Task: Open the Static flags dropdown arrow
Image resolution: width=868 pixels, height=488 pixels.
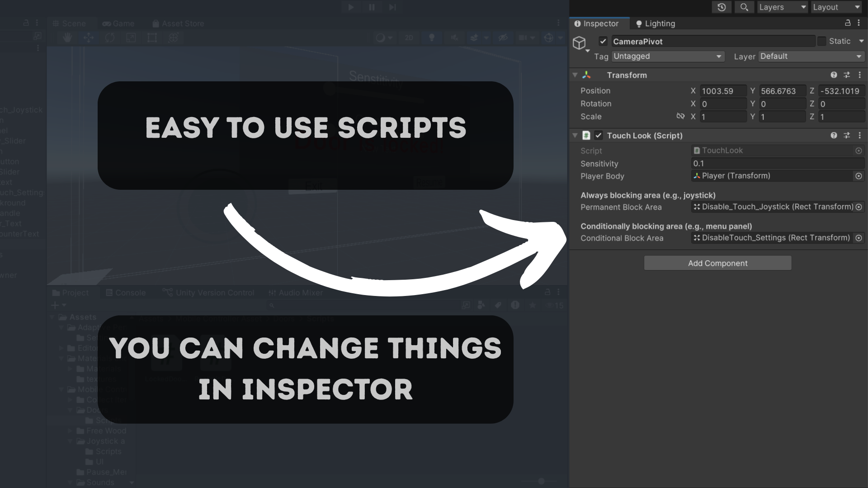Action: coord(861,41)
